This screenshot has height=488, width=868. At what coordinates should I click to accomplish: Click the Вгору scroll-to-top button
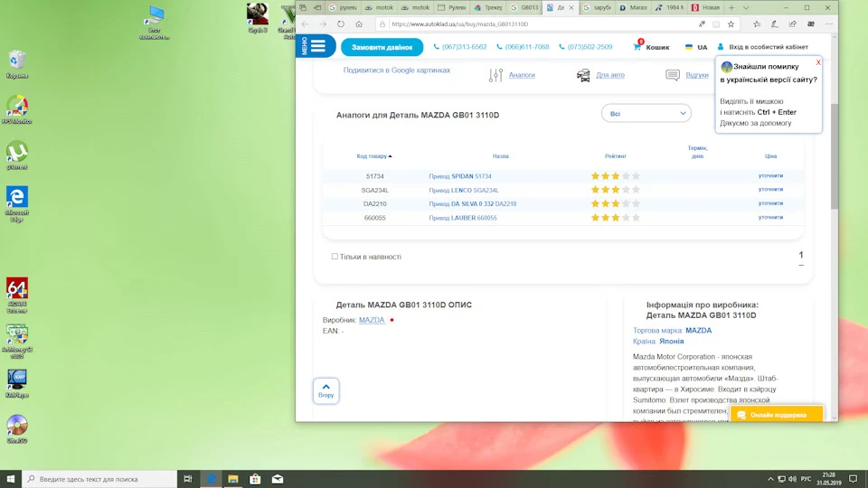[x=326, y=390]
